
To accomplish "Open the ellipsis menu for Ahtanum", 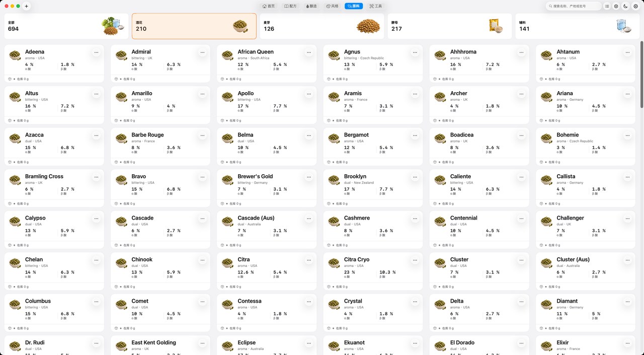I will click(x=627, y=52).
